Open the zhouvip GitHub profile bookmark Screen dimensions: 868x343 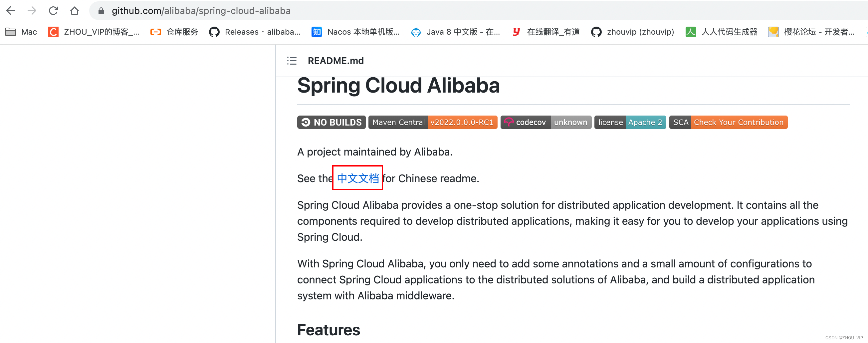[x=632, y=32]
